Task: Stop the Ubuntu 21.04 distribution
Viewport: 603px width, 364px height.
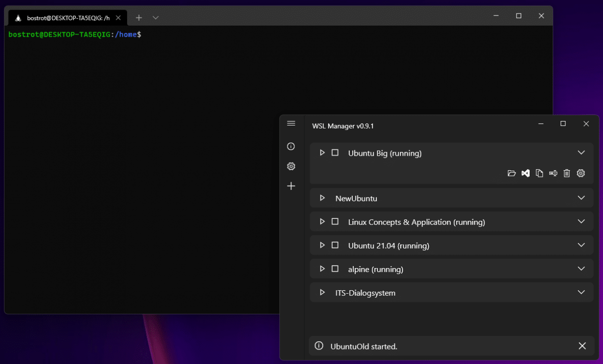Action: click(335, 246)
